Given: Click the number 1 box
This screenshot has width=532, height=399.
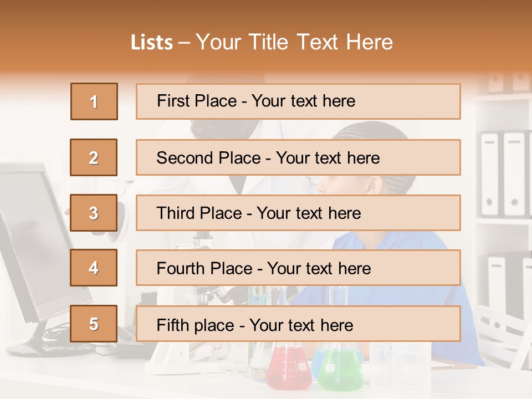Looking at the screenshot, I should [x=94, y=101].
